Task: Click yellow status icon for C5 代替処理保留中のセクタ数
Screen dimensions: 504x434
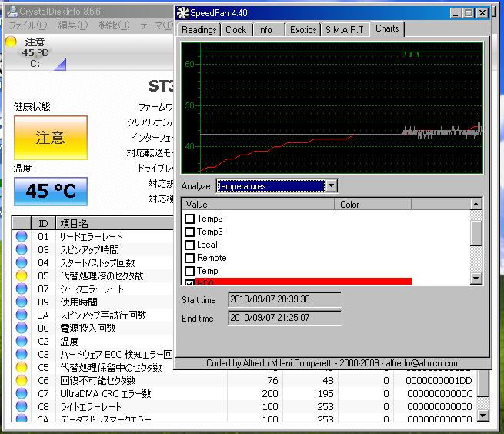Action: 22,367
